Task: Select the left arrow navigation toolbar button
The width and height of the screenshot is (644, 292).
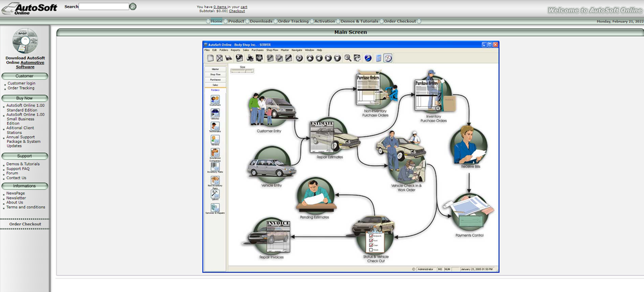Action: (319, 58)
